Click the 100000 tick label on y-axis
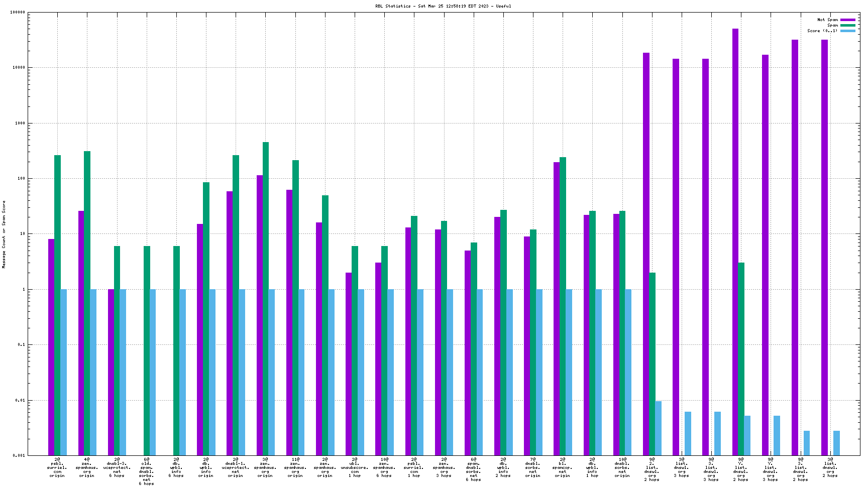This screenshot has height=488, width=868. coord(18,13)
